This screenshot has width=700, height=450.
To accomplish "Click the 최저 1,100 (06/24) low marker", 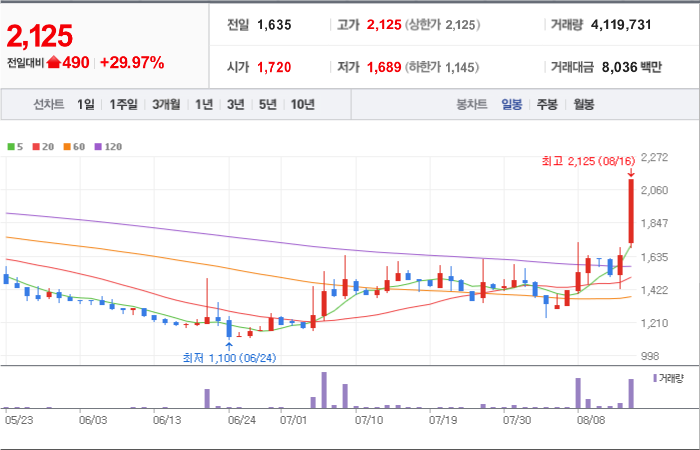I will 229,358.
